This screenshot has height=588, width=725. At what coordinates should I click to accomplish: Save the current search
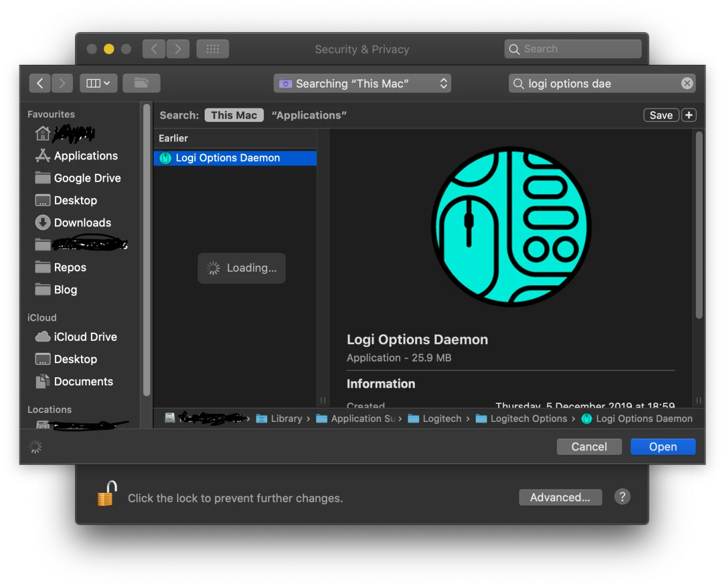coord(661,115)
